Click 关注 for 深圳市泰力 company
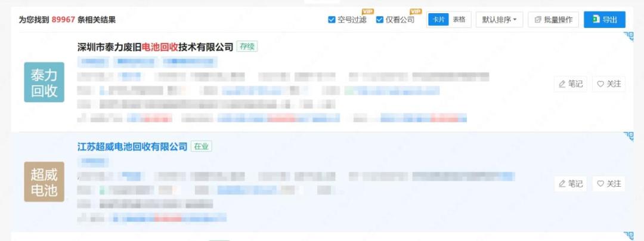Viewport: 644px width, 241px height. pos(609,84)
